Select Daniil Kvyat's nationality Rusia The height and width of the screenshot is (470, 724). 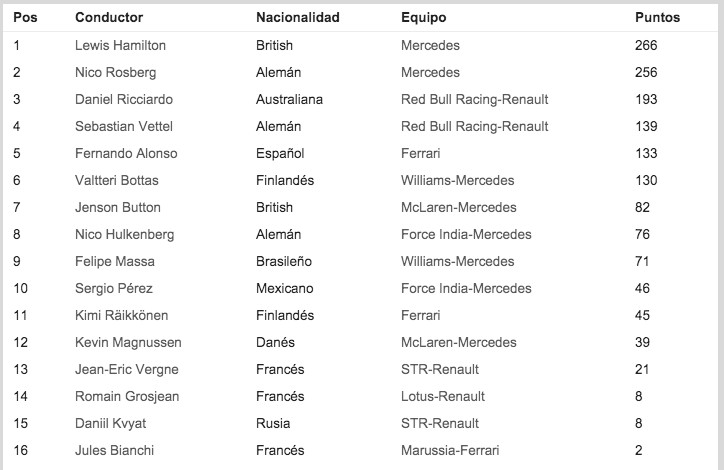(272, 423)
